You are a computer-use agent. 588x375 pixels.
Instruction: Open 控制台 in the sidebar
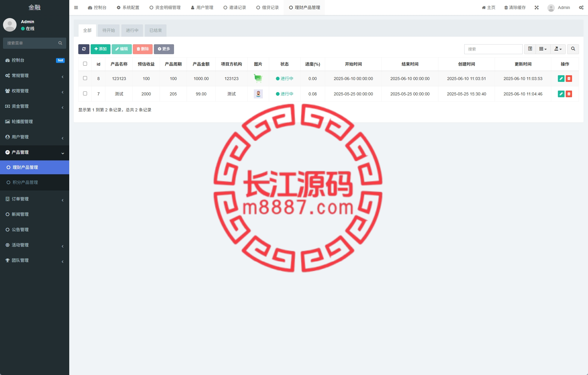pos(35,60)
